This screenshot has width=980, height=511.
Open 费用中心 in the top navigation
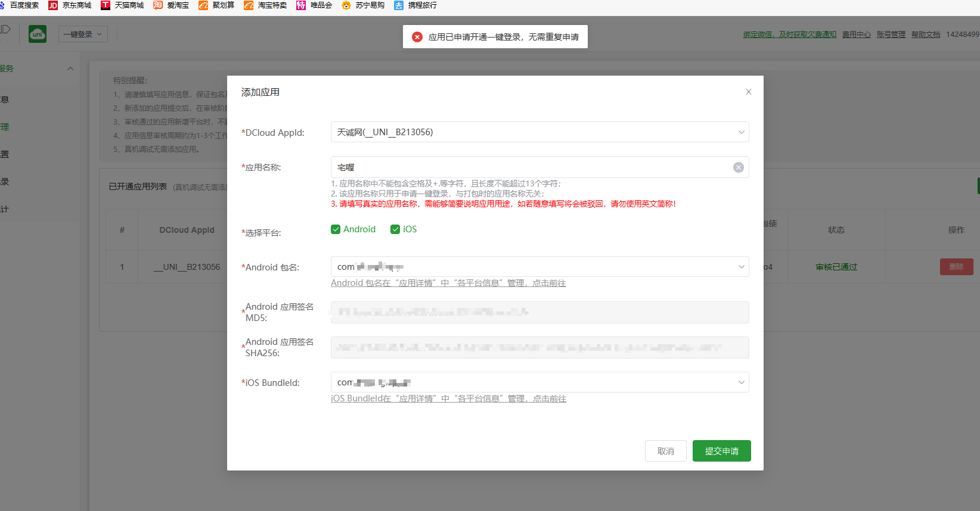[x=856, y=35]
